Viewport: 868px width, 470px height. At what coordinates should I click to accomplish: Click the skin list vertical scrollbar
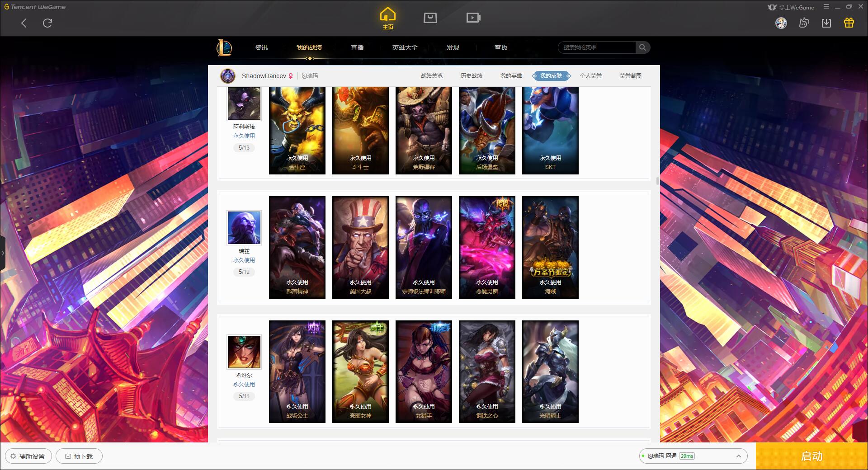point(657,181)
